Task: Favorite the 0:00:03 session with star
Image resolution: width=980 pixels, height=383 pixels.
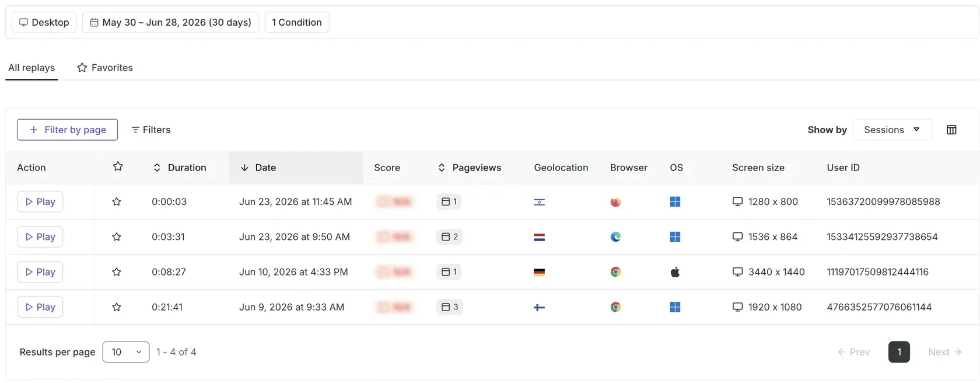Action: click(117, 202)
